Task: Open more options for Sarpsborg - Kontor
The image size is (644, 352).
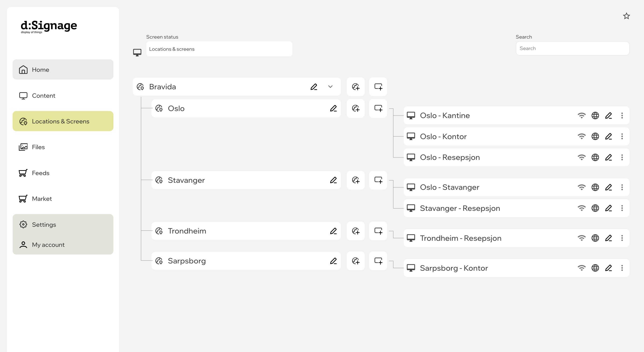Action: (622, 268)
